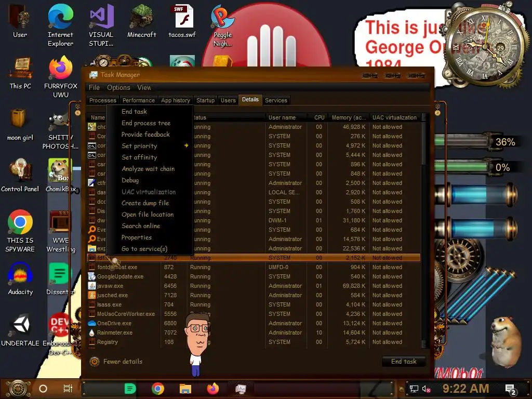Open Cortana circle on the taskbar
This screenshot has height=399, width=532.
(43, 389)
